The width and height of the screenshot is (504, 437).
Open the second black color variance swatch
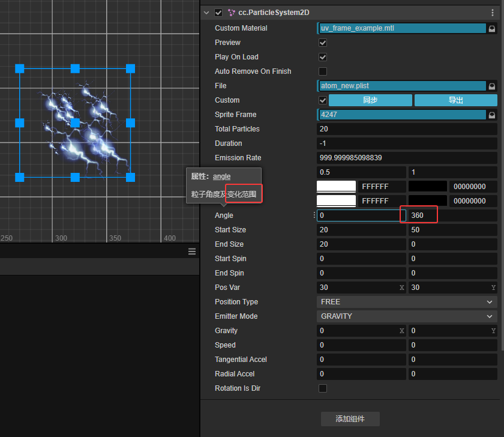tap(428, 201)
